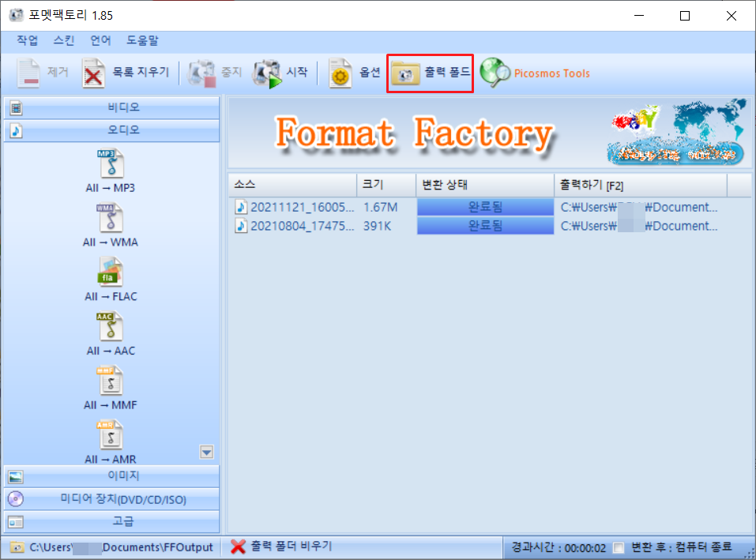Click the 1.67M size cell
The width and height of the screenshot is (756, 560).
click(x=381, y=207)
